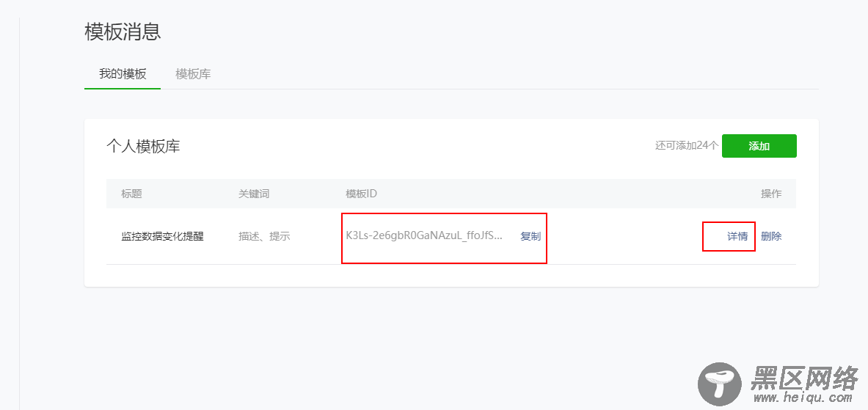The height and width of the screenshot is (410, 868).
Task: Delete template using 删除 link
Action: tap(771, 236)
